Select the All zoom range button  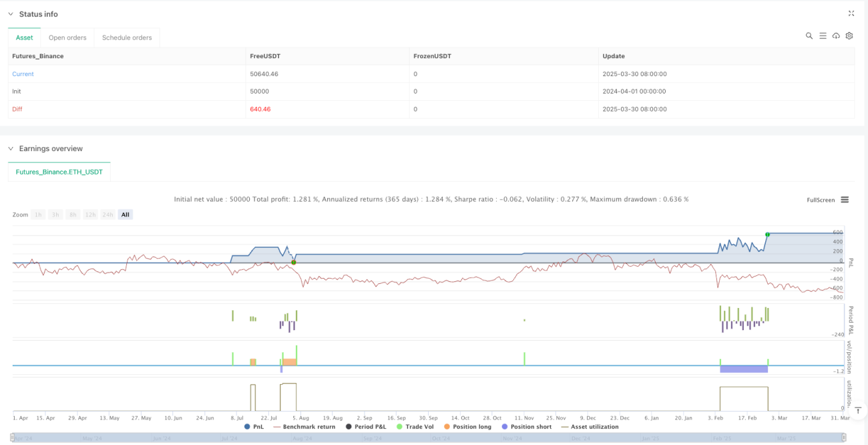[x=126, y=214]
